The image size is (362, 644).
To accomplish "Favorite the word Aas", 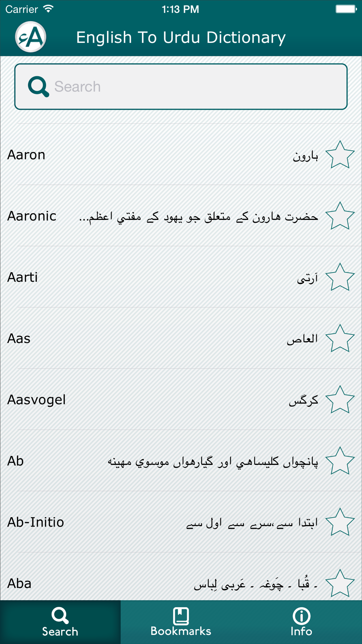I will (340, 339).
